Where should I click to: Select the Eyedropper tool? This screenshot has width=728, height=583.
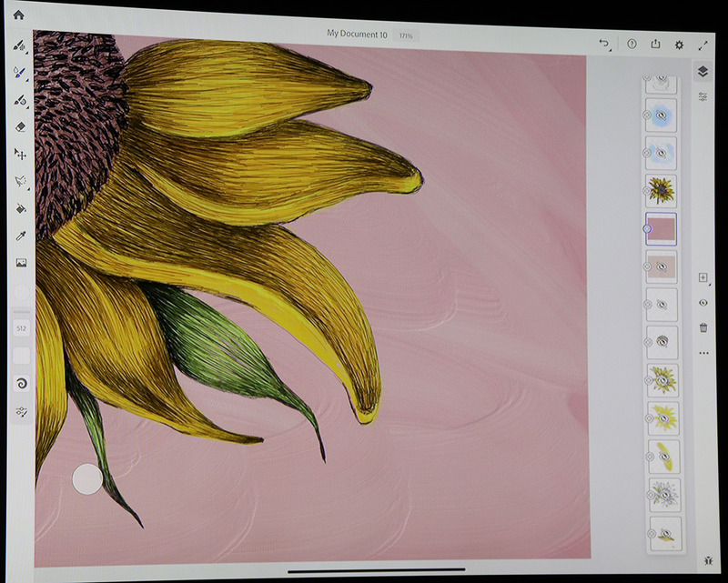[x=20, y=236]
